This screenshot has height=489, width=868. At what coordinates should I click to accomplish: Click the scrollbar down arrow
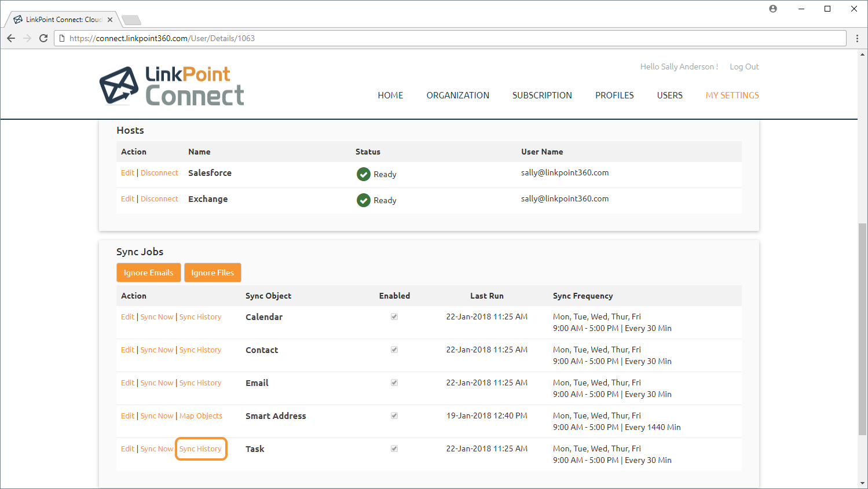(x=863, y=483)
